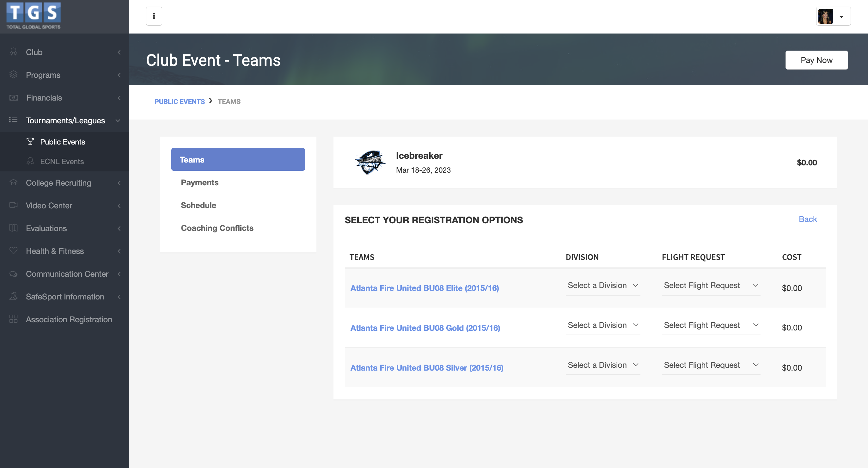Image resolution: width=868 pixels, height=468 pixels.
Task: Click the Tournaments/Leagues list icon
Action: point(14,120)
